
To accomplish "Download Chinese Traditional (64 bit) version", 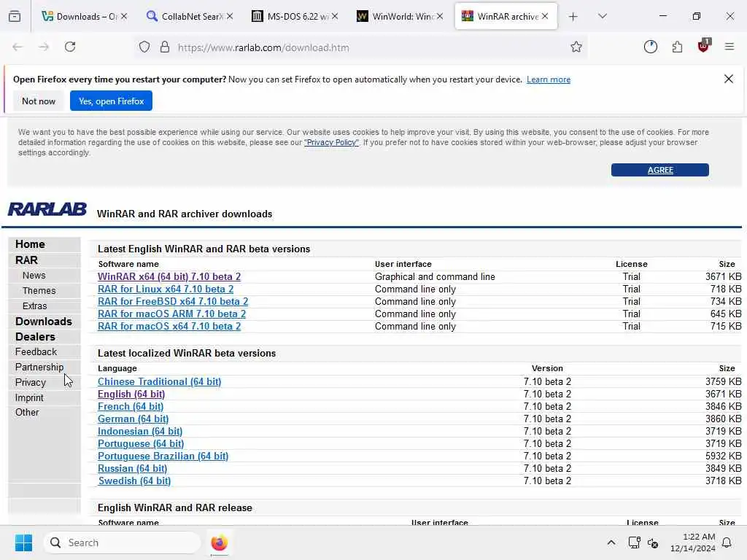I will [160, 382].
